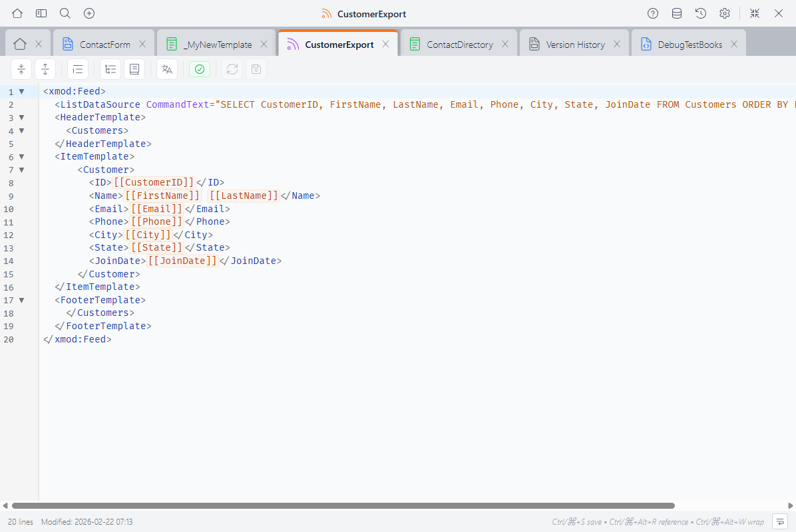Click the scrollbar right arrow
Image resolution: width=796 pixels, height=532 pixels.
pyautogui.click(x=791, y=505)
